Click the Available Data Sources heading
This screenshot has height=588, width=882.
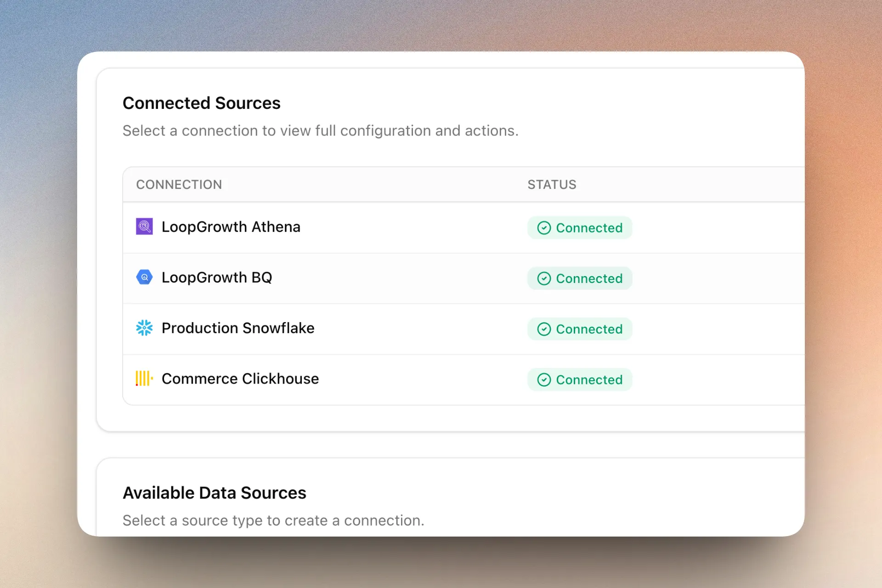[x=214, y=493]
